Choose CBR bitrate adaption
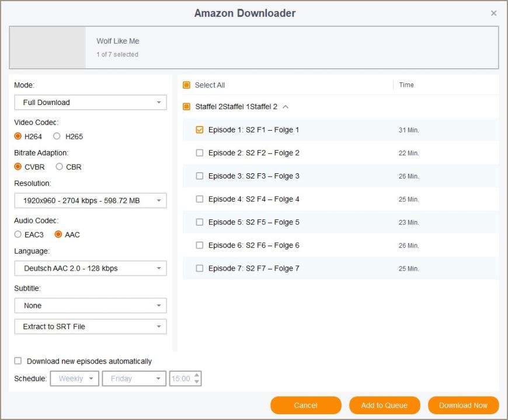This screenshot has width=508, height=420. 59,167
